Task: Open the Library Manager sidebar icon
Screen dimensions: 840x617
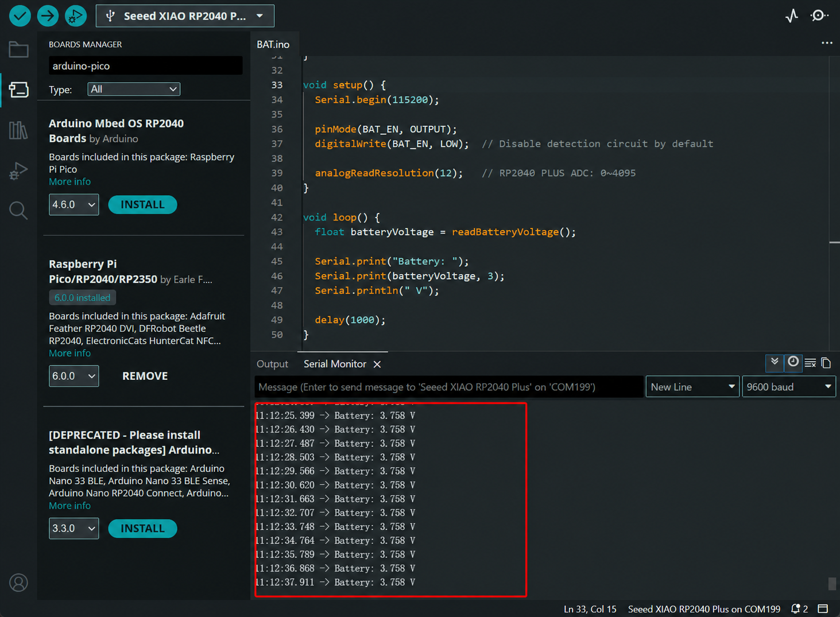Action: [x=18, y=130]
